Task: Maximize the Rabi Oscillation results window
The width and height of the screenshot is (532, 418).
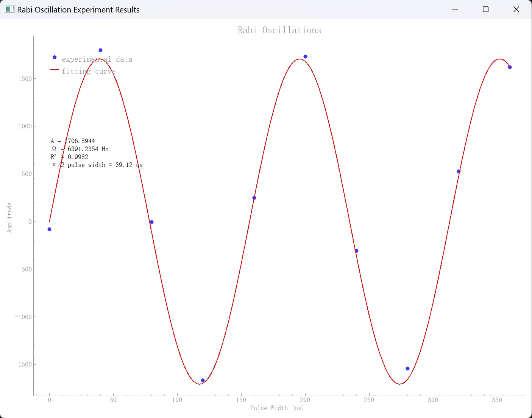Action: [x=485, y=9]
